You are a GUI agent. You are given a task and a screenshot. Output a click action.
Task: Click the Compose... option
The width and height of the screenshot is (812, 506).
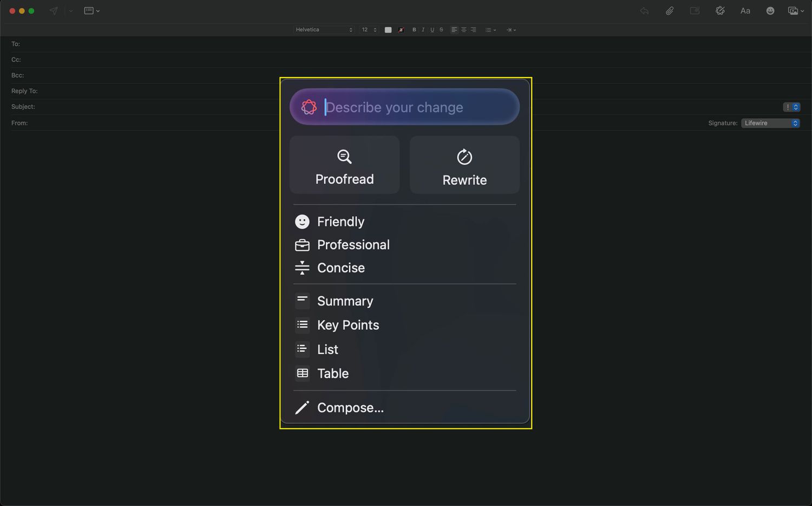point(350,408)
